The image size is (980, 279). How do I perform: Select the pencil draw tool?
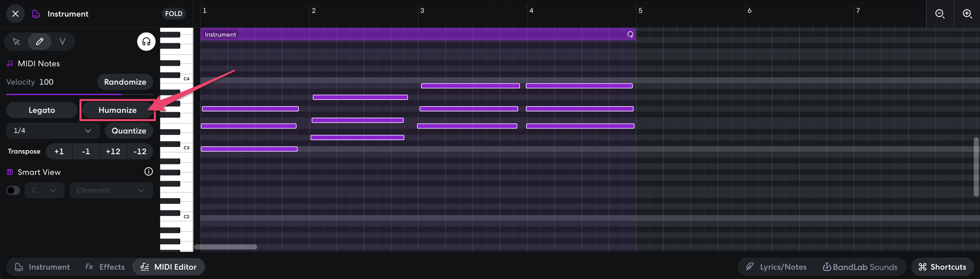point(40,42)
